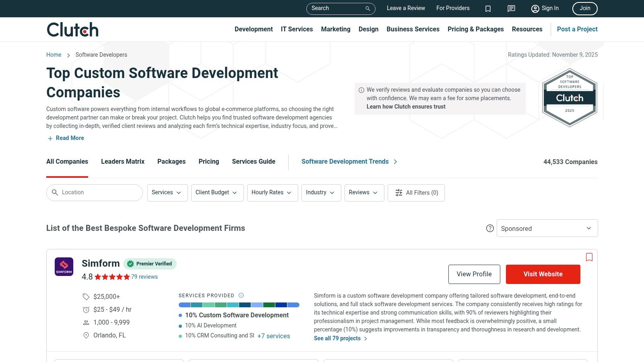Screen dimensions: 644x362
Task: Open the Sponsored sort dropdown
Action: coord(547,228)
